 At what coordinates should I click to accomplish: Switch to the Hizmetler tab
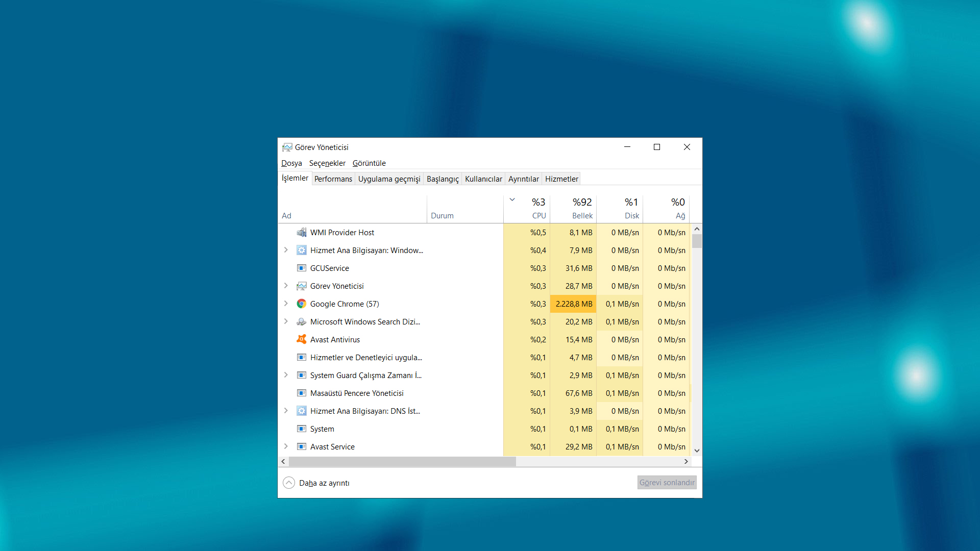[x=561, y=179]
